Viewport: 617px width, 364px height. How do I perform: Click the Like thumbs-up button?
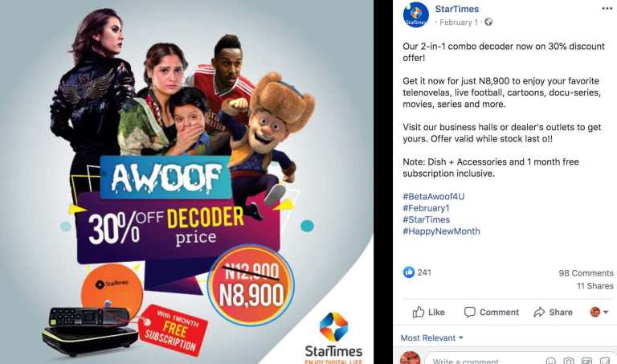[428, 312]
